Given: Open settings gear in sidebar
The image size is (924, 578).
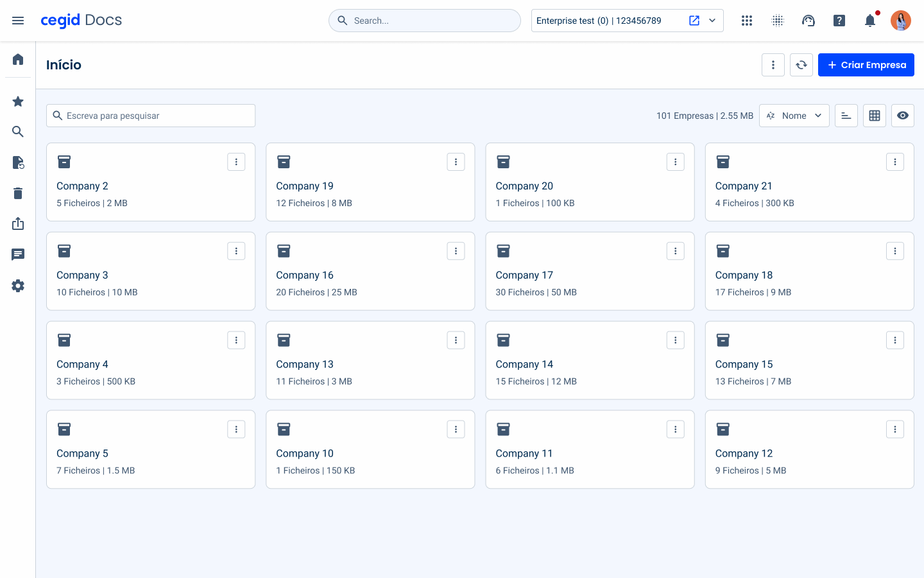Looking at the screenshot, I should (18, 286).
